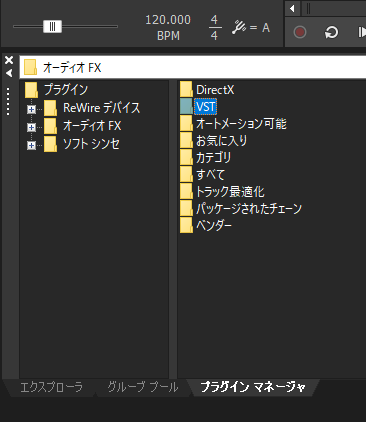Select the ベンダー label
Image resolution: width=366 pixels, height=422 pixels.
point(214,226)
